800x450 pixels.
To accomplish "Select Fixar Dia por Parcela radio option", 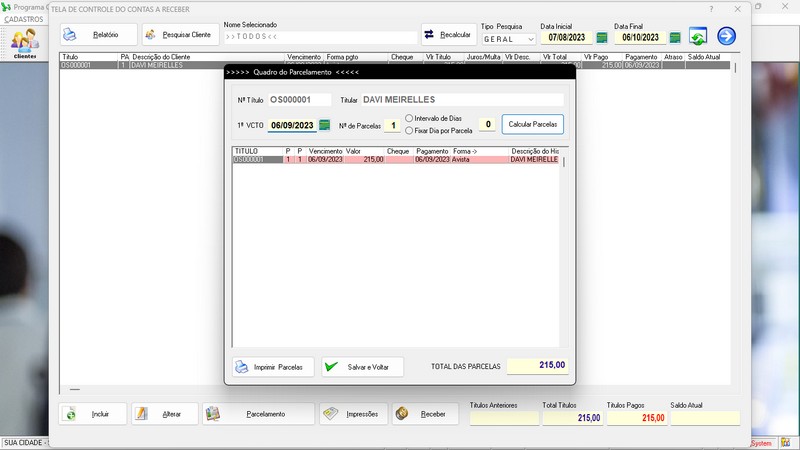I will click(409, 131).
